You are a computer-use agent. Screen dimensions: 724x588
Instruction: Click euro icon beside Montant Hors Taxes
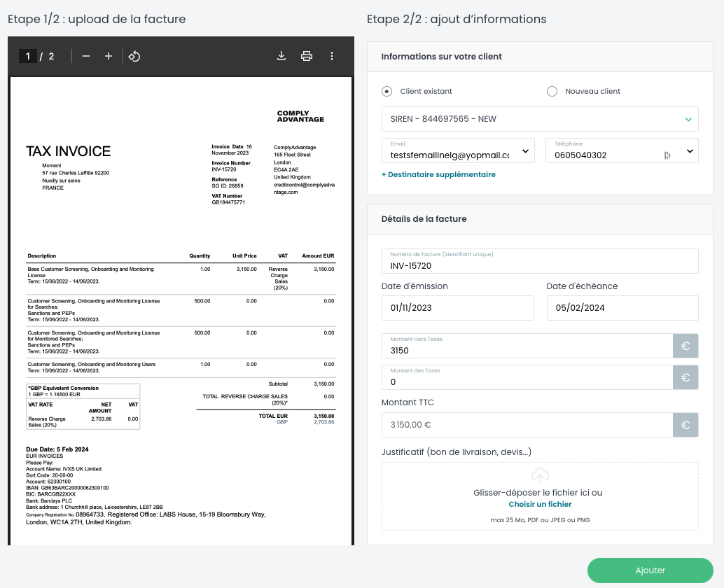tap(685, 346)
